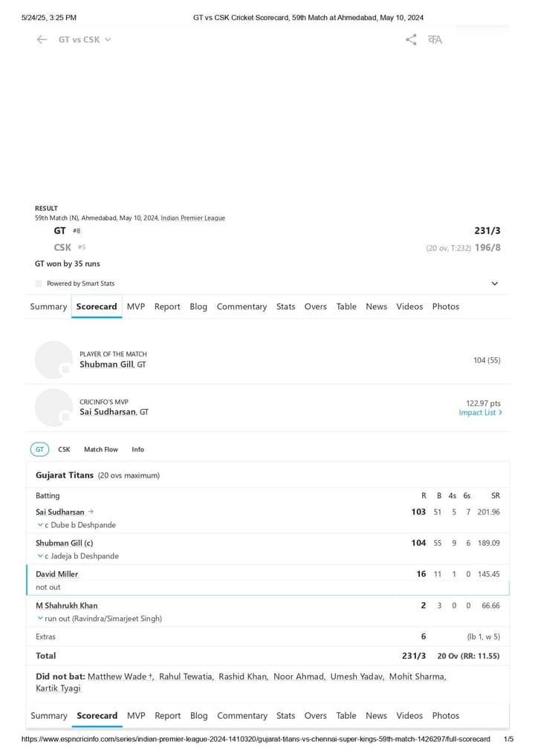The height and width of the screenshot is (756, 535).
Task: Open the top MVP tab
Action: [x=136, y=307]
